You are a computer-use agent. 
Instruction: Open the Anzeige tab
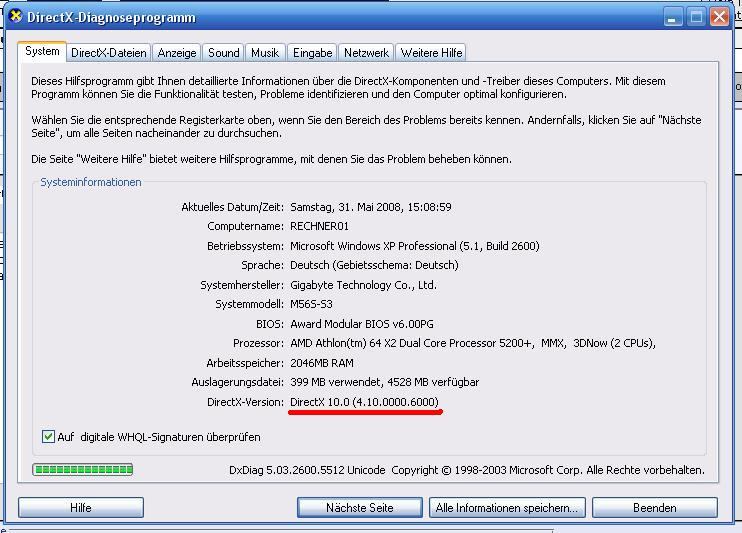pos(177,53)
